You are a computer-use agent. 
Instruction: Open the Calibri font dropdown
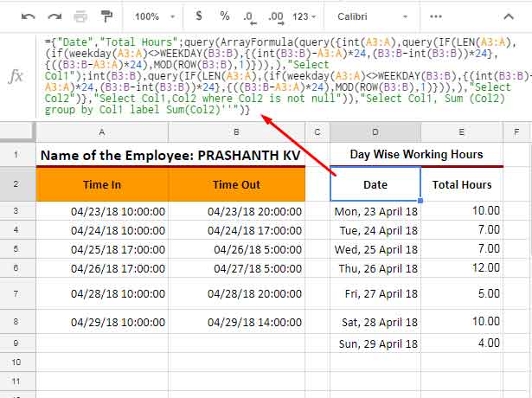tap(372, 16)
